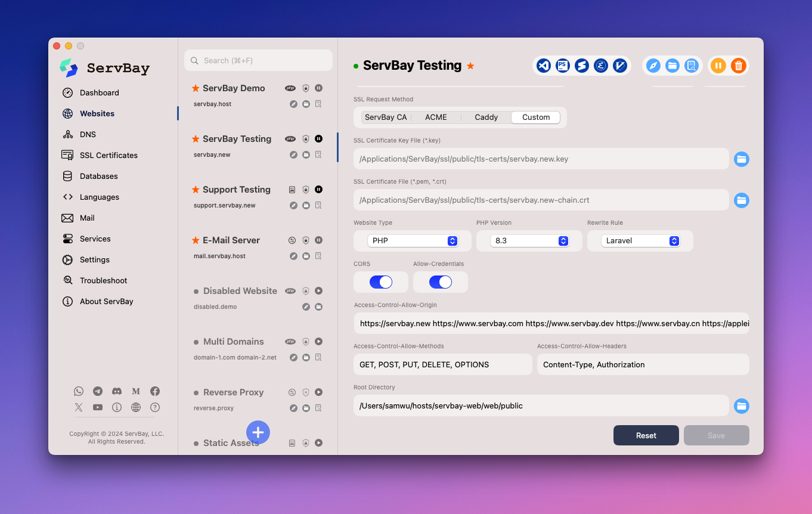The image size is (812, 514).
Task: Open servbay.host in browser from list
Action: (293, 104)
